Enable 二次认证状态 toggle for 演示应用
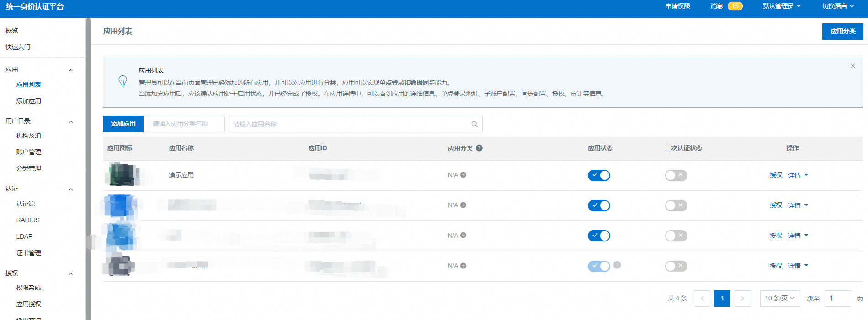 [x=676, y=175]
